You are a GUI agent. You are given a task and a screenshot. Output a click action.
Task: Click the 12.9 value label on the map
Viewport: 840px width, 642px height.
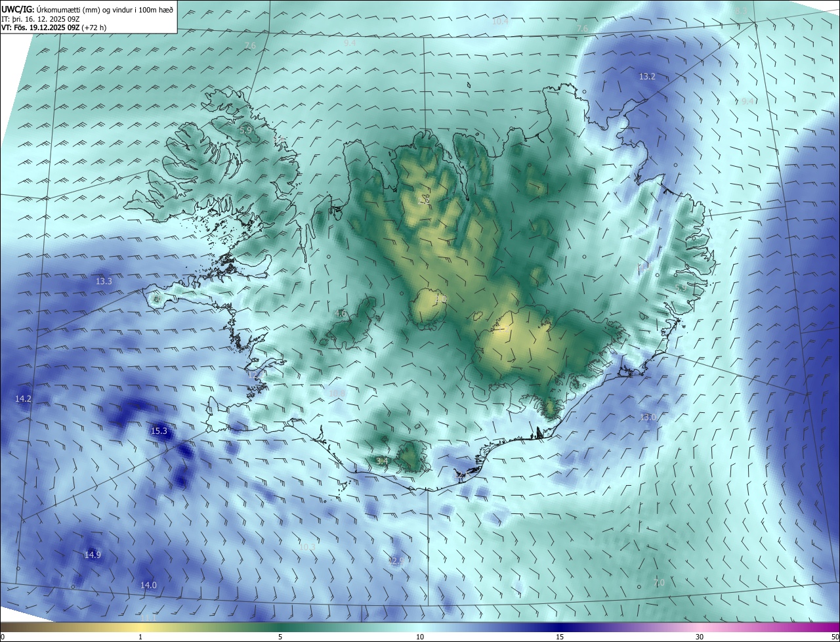click(396, 561)
